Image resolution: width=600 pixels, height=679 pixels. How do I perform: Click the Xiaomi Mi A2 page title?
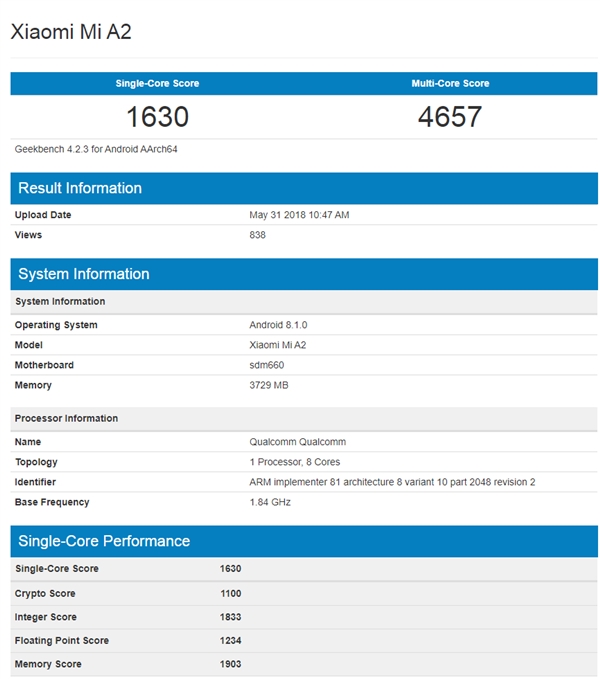point(71,32)
